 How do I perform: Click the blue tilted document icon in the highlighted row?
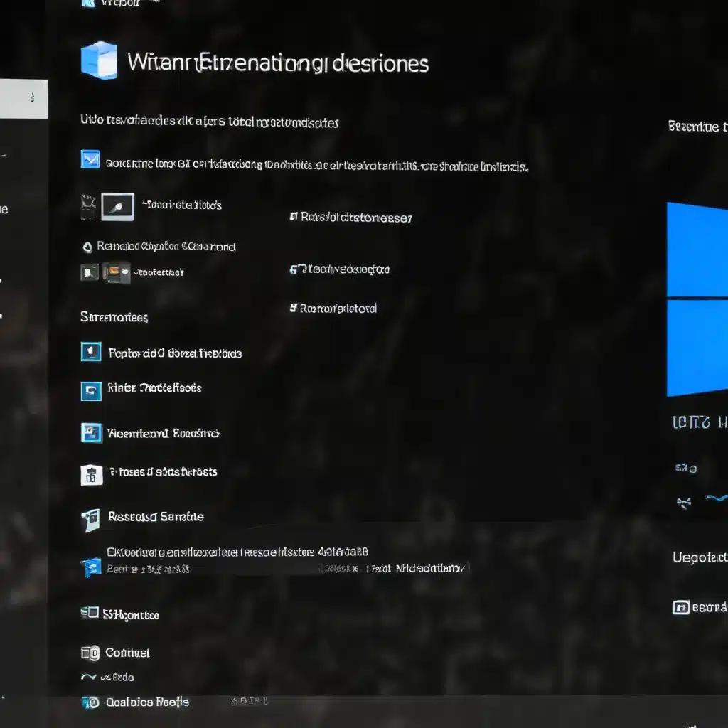click(92, 567)
